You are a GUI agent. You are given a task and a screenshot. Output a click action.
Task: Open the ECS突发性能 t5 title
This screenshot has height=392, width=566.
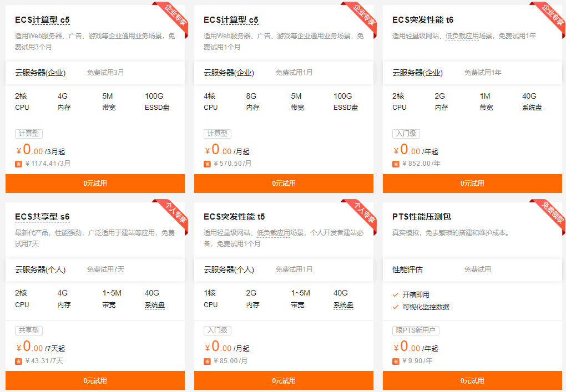tap(234, 217)
